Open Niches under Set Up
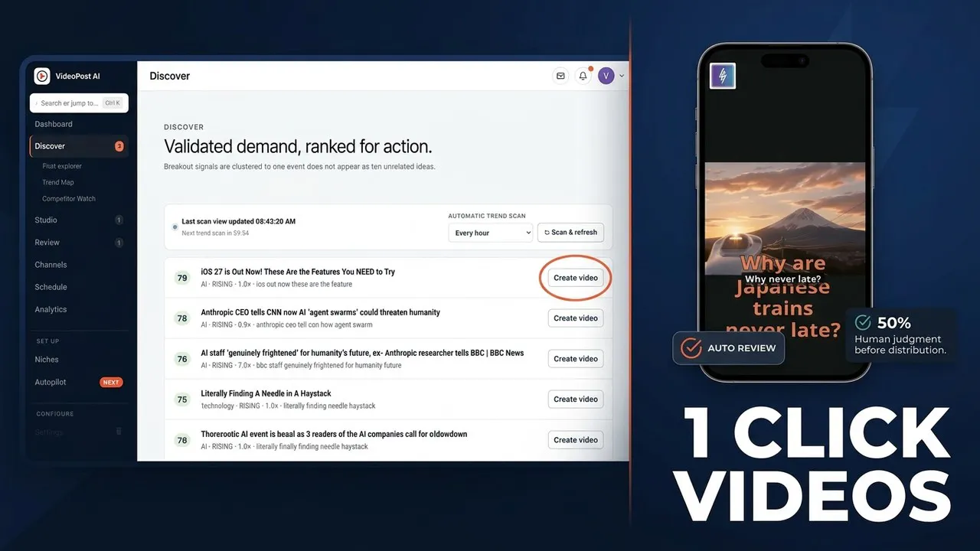980x551 pixels. (47, 360)
